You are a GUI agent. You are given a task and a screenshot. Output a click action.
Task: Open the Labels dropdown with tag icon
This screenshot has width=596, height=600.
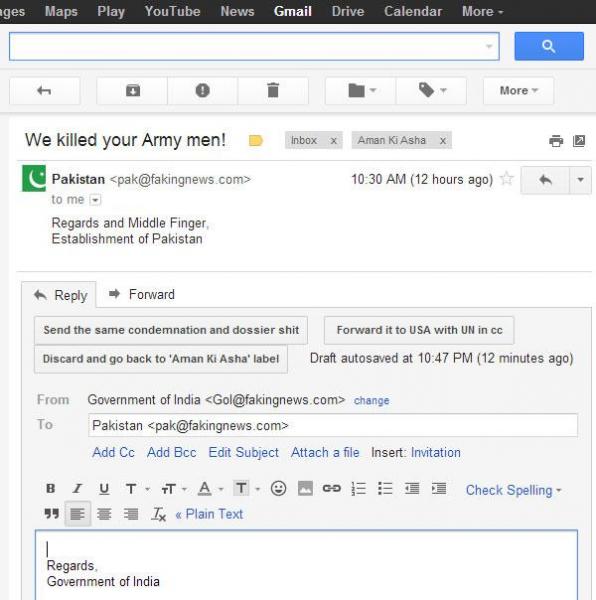432,91
